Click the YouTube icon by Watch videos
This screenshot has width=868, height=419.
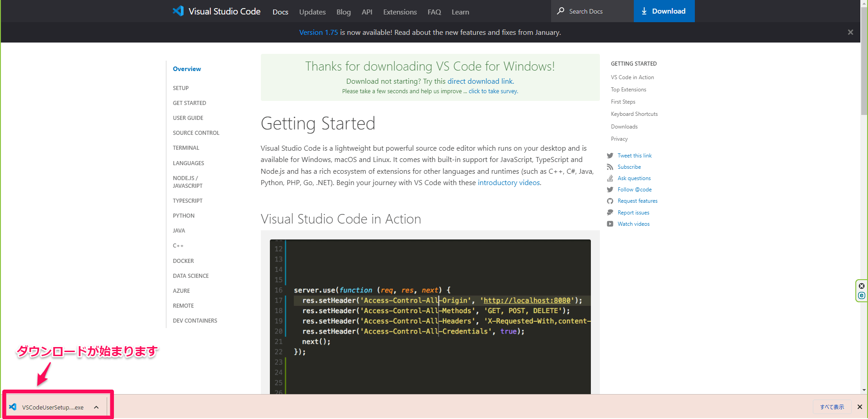pyautogui.click(x=610, y=224)
